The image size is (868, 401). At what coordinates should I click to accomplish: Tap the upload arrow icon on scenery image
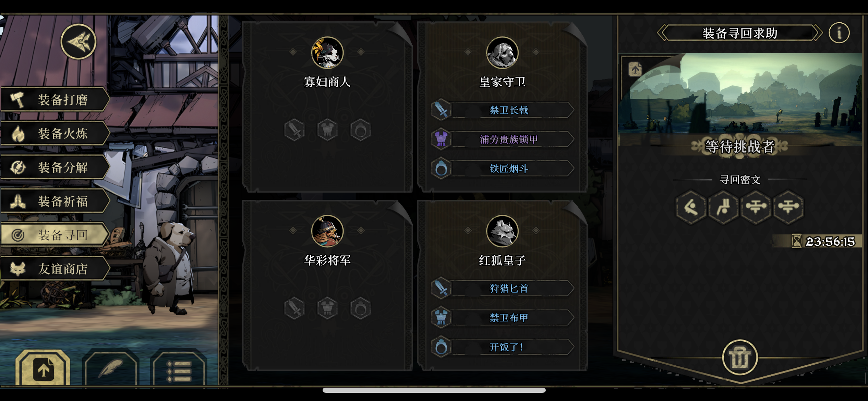[635, 70]
